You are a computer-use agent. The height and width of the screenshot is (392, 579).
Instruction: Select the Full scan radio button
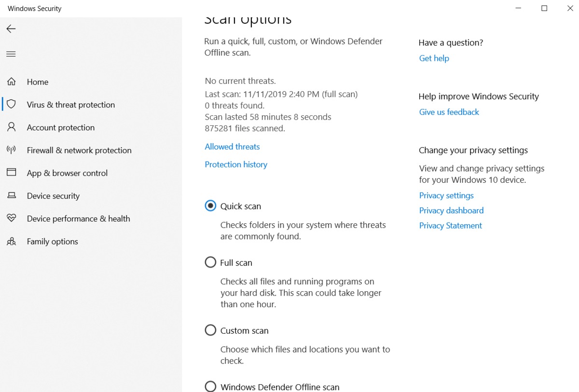(x=210, y=262)
